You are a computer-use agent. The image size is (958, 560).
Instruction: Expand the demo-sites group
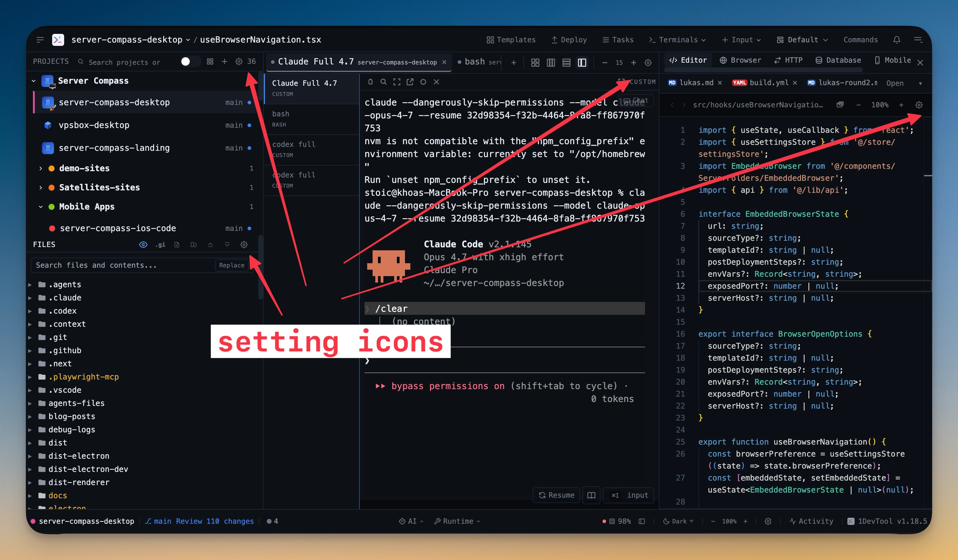pos(41,168)
